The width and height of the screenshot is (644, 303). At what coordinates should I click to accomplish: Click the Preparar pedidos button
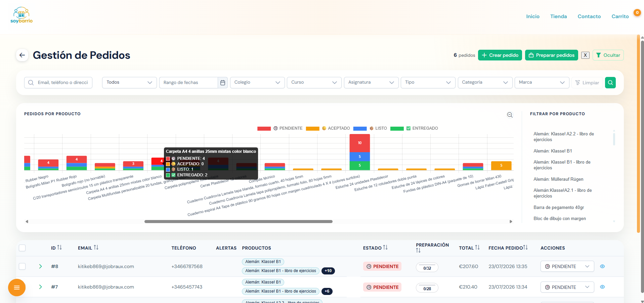coord(551,55)
